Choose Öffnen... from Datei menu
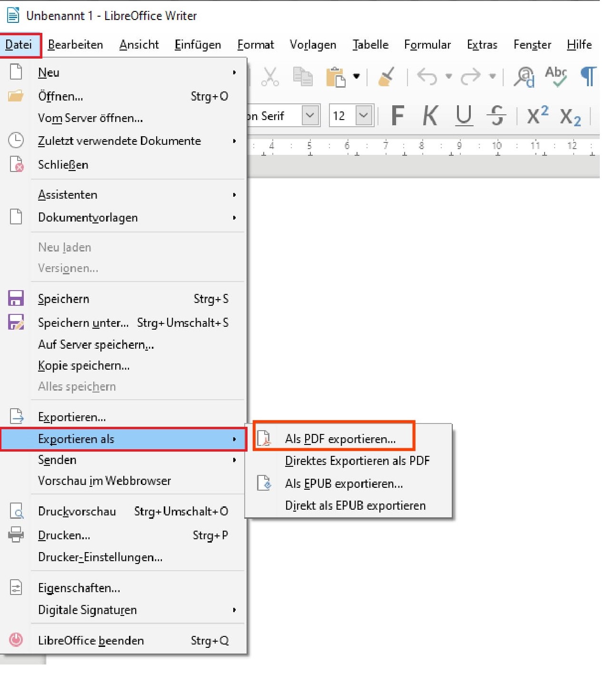The image size is (616, 675). 123,96
